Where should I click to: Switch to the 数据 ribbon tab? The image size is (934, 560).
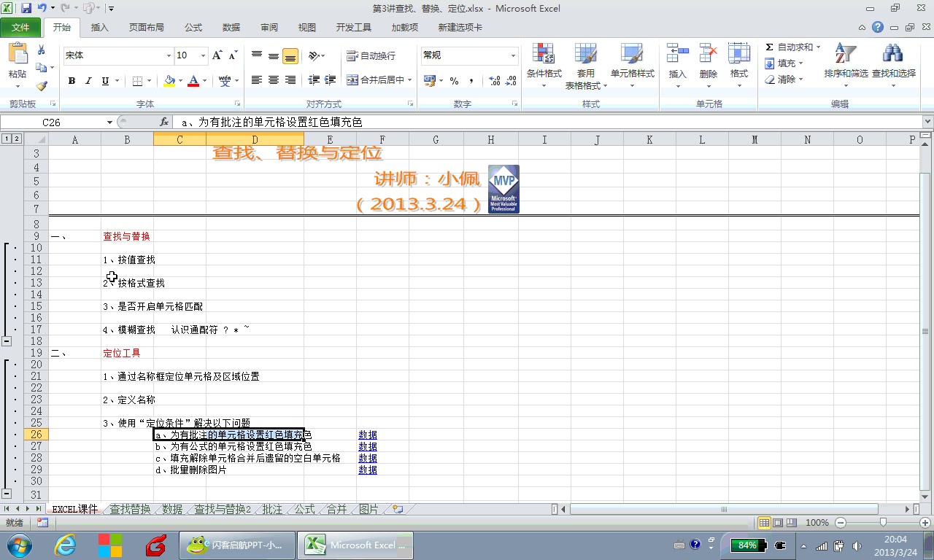231,28
